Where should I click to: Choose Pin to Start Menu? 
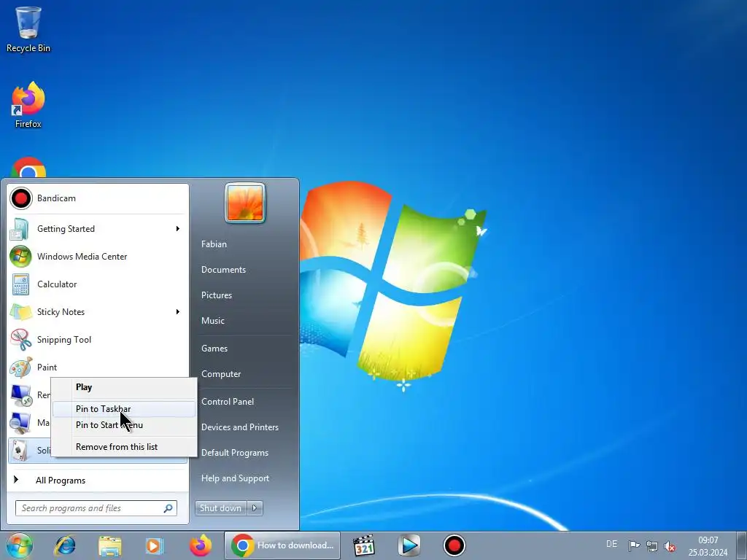tap(124, 425)
